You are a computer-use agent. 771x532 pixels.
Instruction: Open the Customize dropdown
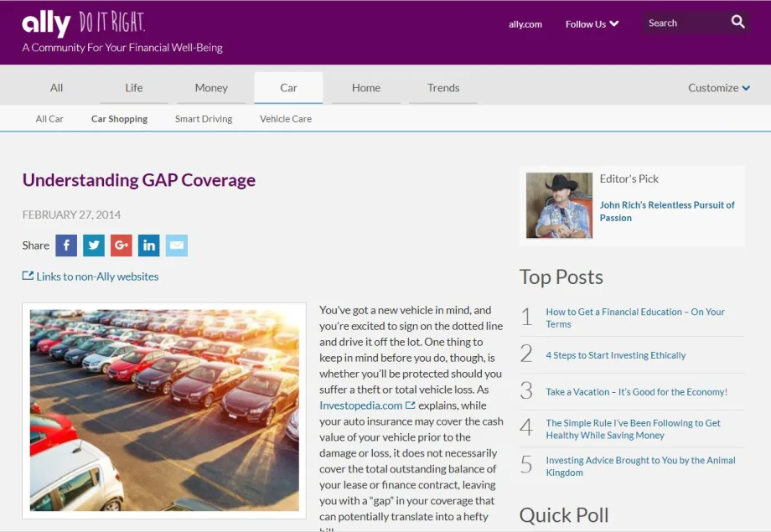point(719,88)
